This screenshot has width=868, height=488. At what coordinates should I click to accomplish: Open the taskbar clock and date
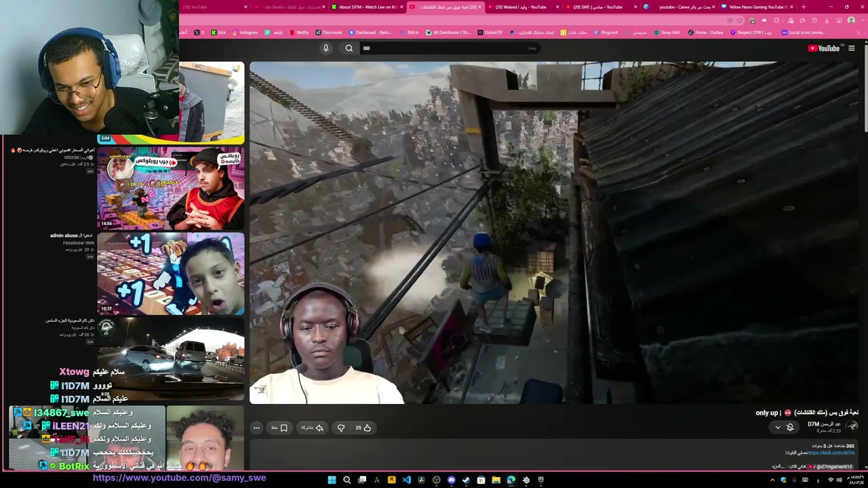coord(855,480)
